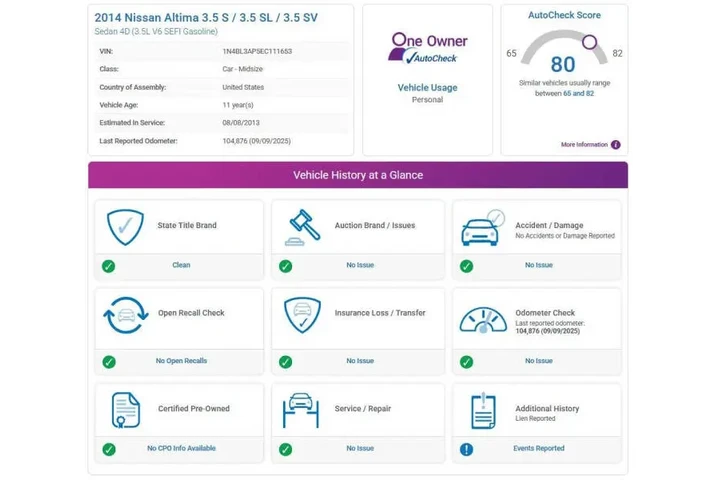Click the Vehicle History at a Glance banner
This screenshot has height=480, width=720.
click(x=358, y=175)
